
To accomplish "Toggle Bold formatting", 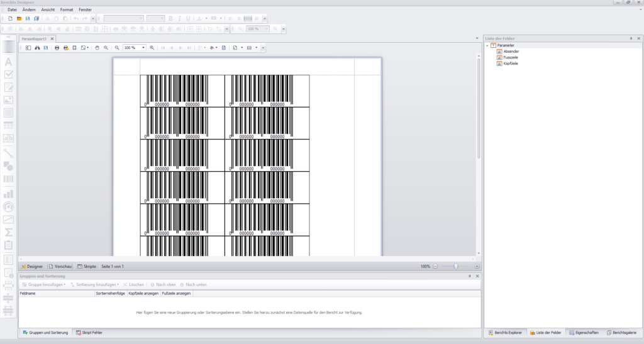I will [170, 18].
